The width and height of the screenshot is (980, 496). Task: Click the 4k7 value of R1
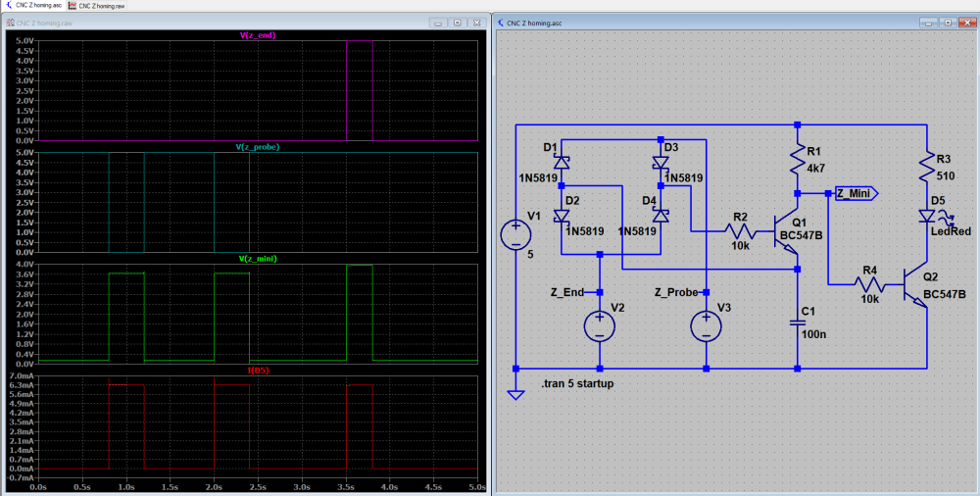[x=817, y=169]
